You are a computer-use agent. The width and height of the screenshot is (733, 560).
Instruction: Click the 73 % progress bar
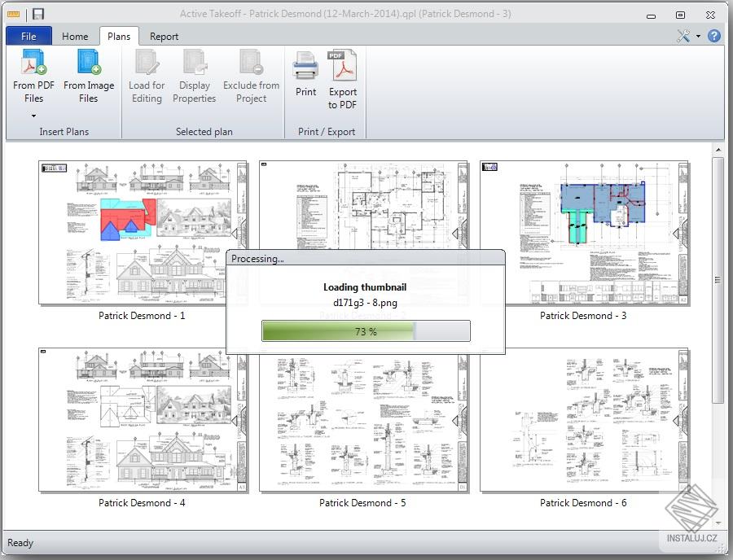click(366, 331)
